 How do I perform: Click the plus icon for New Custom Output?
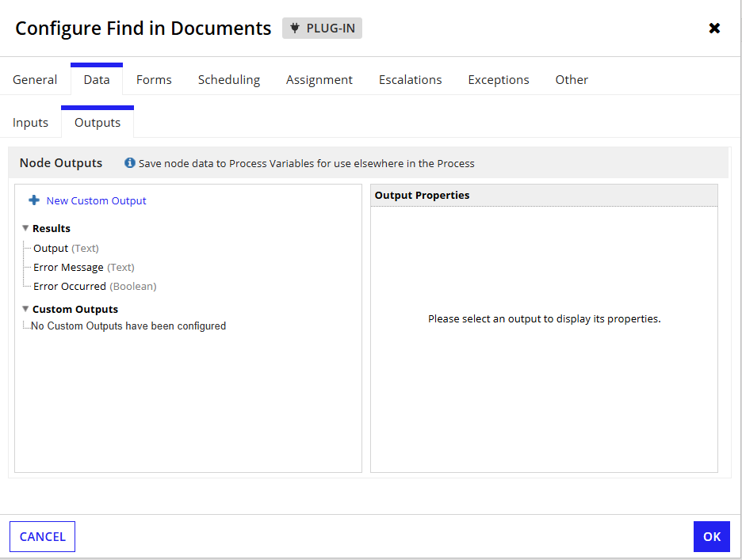[x=34, y=200]
